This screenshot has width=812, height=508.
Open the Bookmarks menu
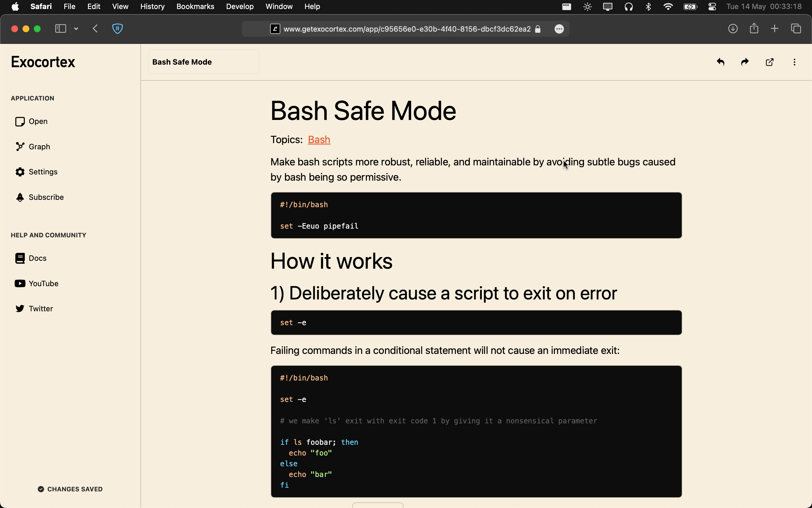click(x=195, y=6)
